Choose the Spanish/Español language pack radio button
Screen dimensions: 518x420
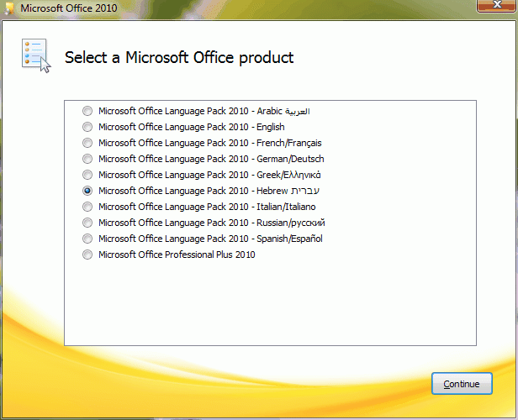87,239
